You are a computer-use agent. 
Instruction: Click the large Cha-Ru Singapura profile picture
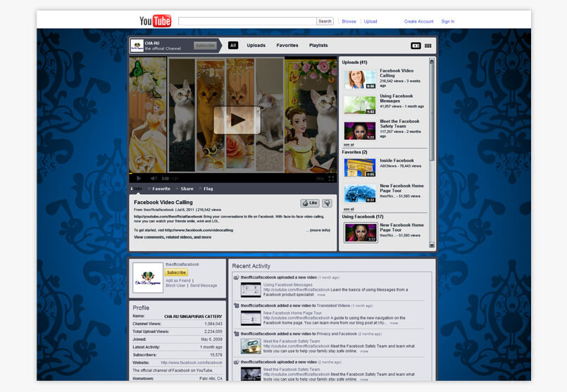[148, 277]
